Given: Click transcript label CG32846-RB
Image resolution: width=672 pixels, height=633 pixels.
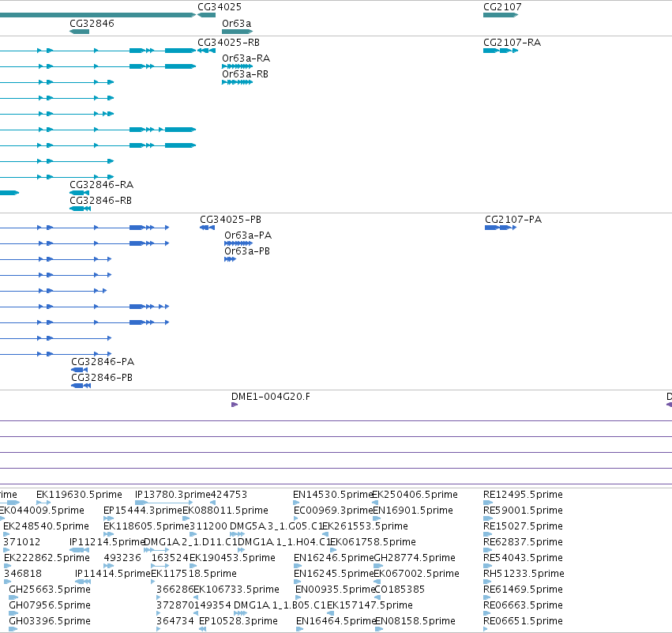Looking at the screenshot, I should 101,200.
